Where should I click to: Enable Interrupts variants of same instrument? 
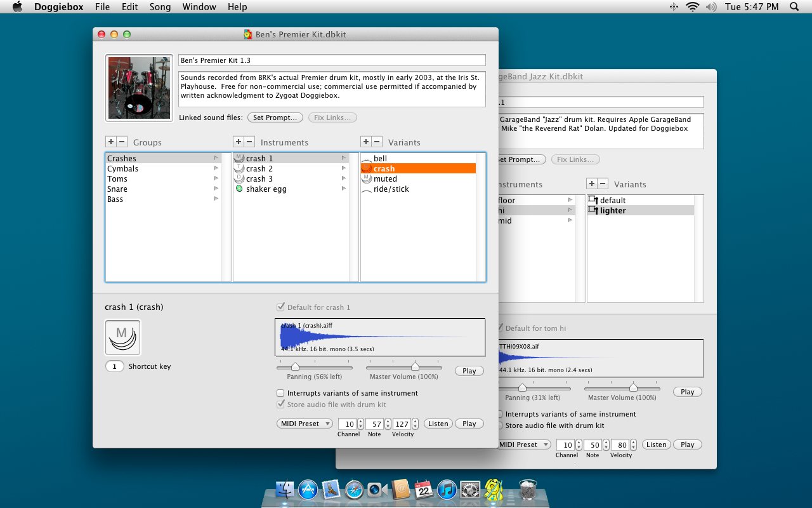click(x=280, y=394)
